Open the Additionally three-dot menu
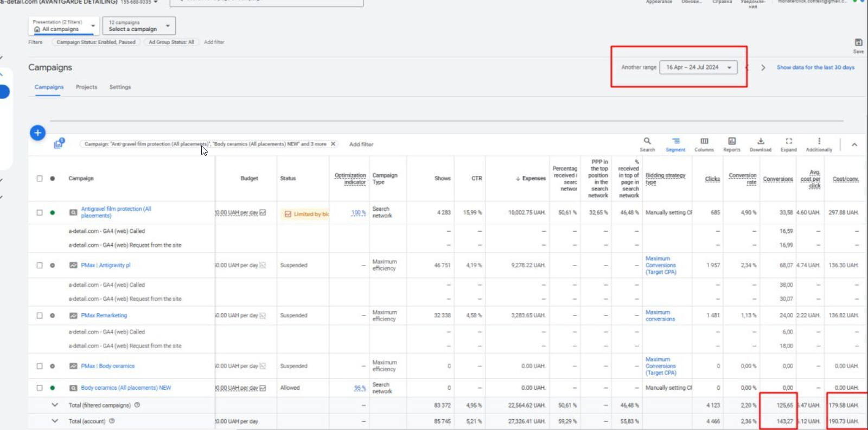Viewport: 868px width, 430px height. click(819, 142)
